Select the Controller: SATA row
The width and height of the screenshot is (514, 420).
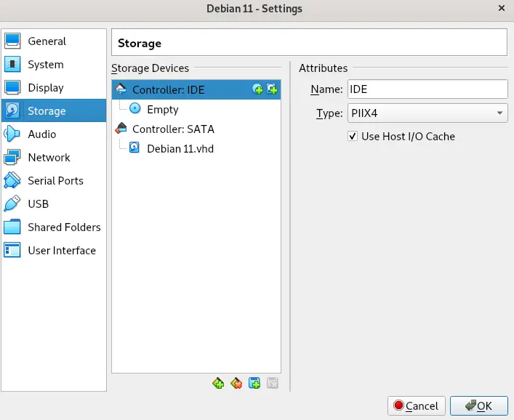click(x=196, y=129)
